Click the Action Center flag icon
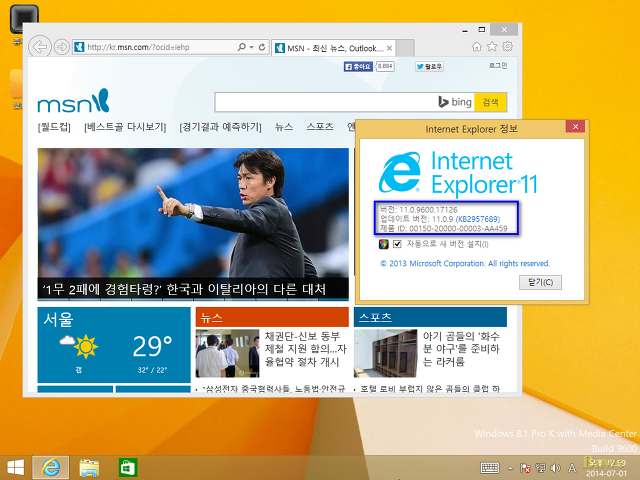 [x=525, y=469]
